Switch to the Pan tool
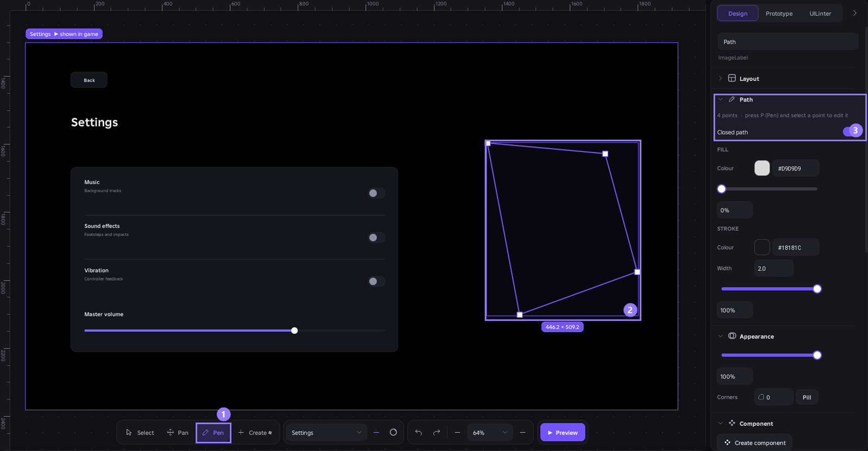Image resolution: width=868 pixels, height=451 pixels. click(178, 433)
